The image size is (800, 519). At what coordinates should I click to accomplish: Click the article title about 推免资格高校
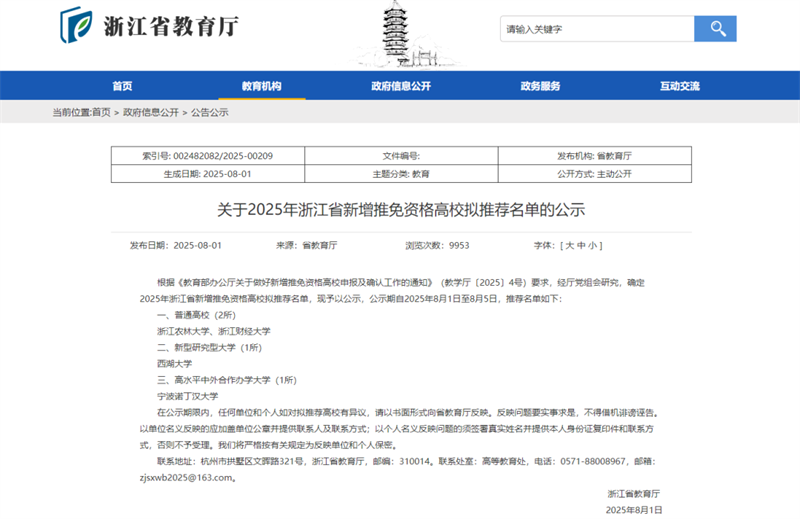click(401, 210)
